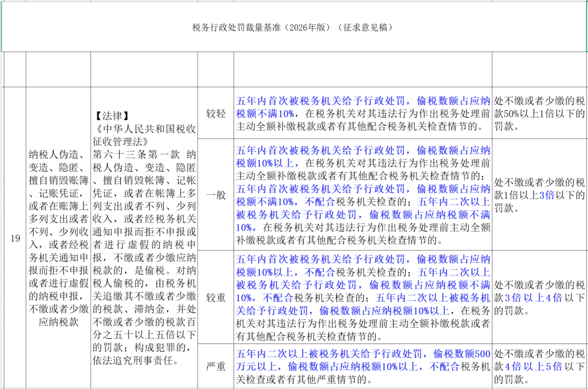Image resolution: width=588 pixels, height=389 pixels.
Task: Click the 一般 severity level cell
Action: [x=216, y=195]
